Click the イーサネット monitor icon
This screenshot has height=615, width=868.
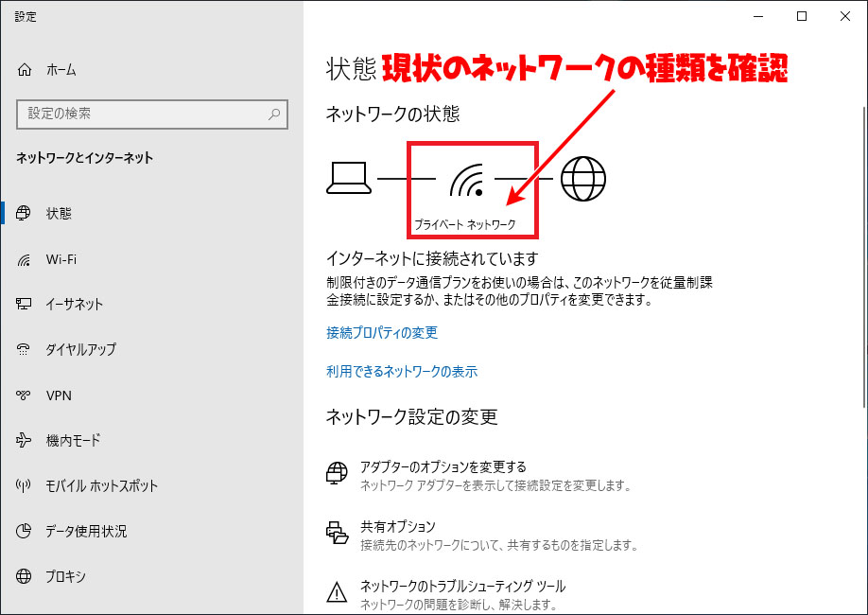point(24,304)
